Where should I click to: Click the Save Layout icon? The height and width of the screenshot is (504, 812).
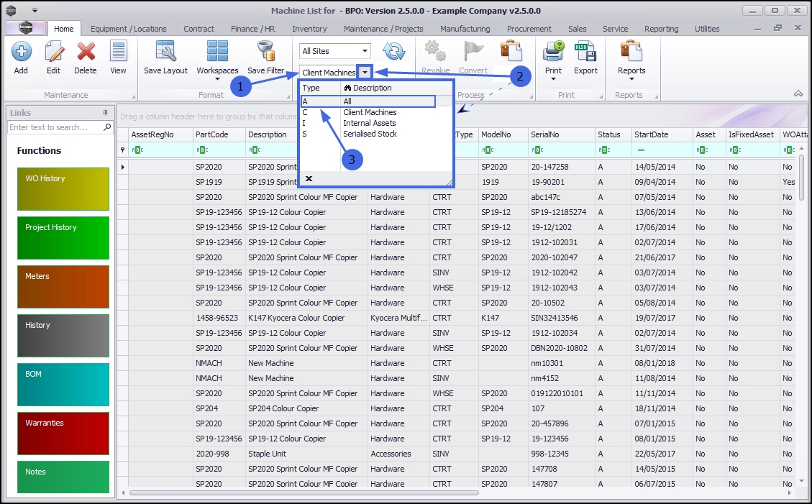point(165,52)
